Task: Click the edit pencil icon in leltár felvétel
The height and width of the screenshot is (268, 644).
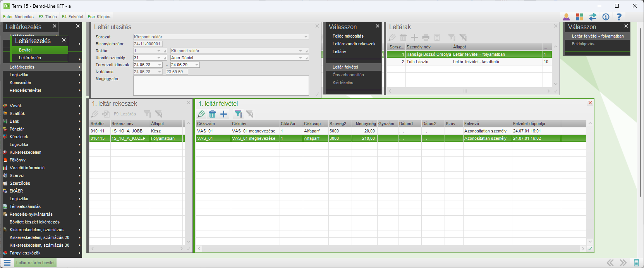Action: click(x=201, y=114)
